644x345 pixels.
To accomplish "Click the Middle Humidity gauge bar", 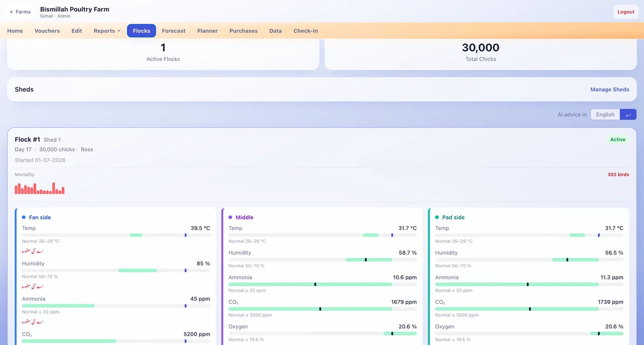I will [x=322, y=260].
